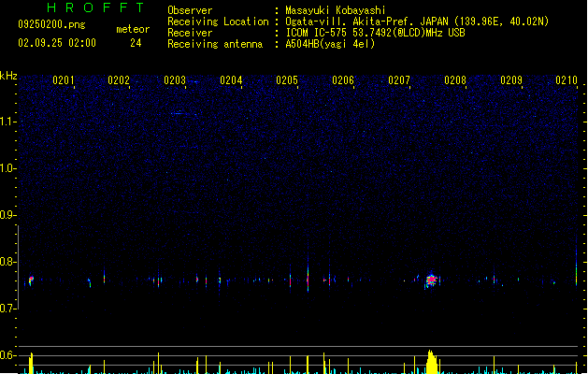The image size is (588, 374).
Task: Click the Receiving antenna label
Action: click(x=215, y=44)
